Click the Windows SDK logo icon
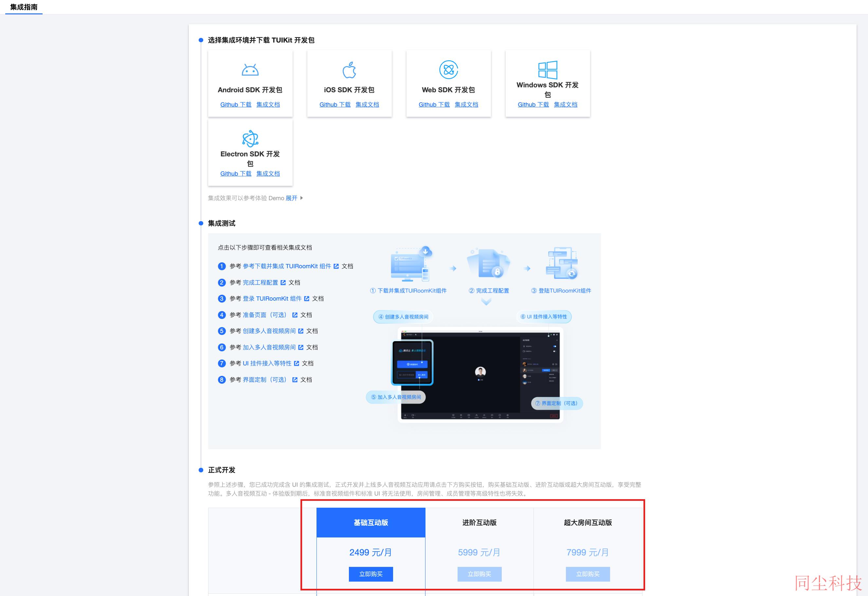The image size is (868, 596). (547, 70)
